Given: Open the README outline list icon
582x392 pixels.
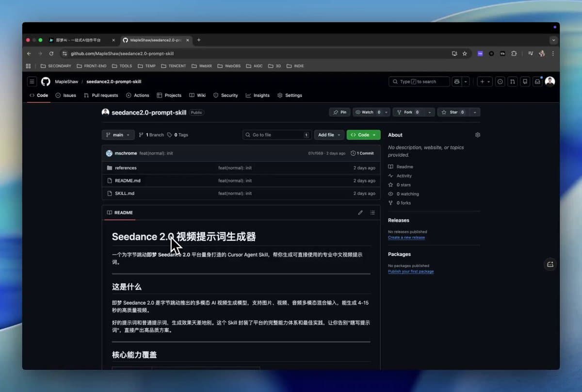Looking at the screenshot, I should (372, 212).
